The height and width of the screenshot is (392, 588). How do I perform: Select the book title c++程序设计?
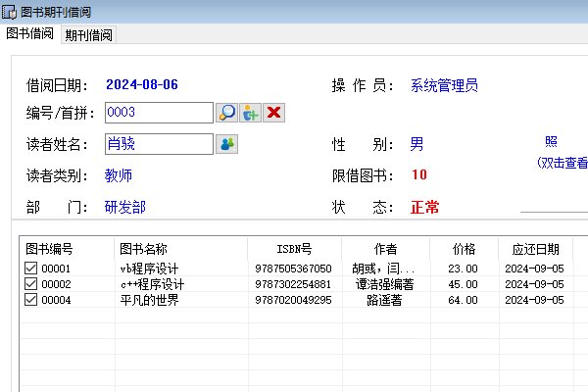click(152, 284)
